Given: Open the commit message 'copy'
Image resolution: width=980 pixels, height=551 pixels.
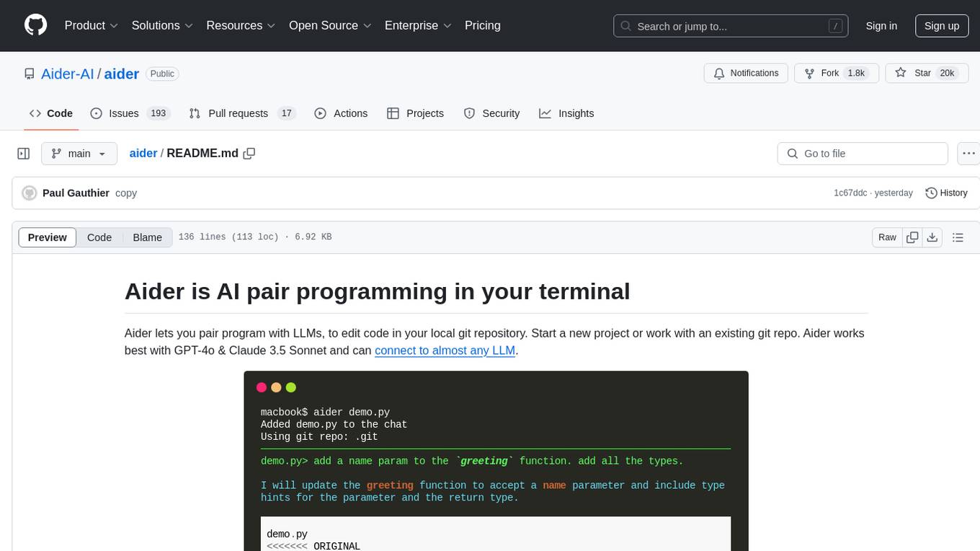Looking at the screenshot, I should click(x=126, y=193).
